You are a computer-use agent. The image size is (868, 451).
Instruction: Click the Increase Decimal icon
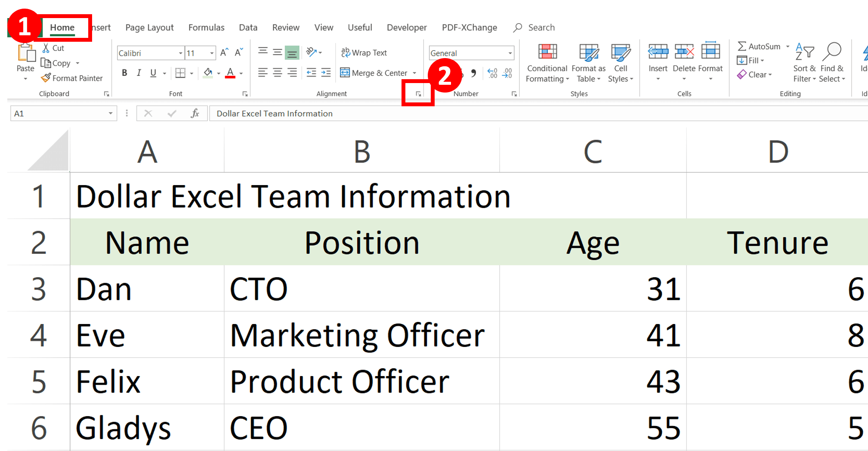(492, 73)
